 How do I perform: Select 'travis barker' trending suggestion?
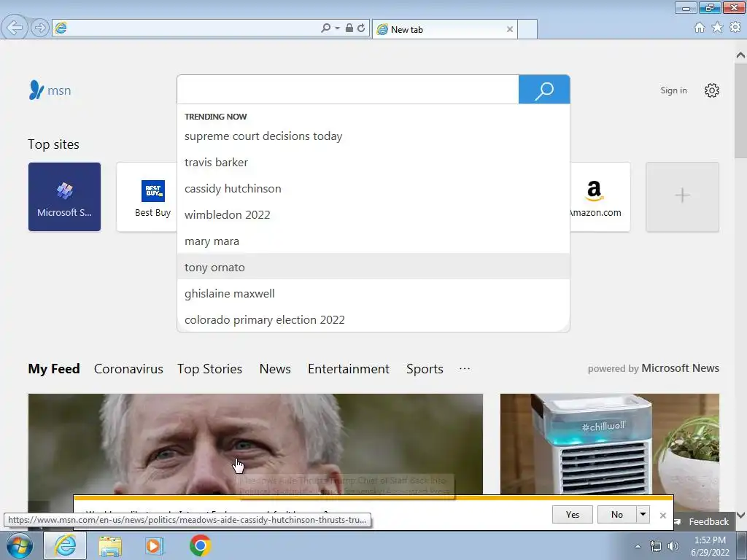(x=373, y=163)
